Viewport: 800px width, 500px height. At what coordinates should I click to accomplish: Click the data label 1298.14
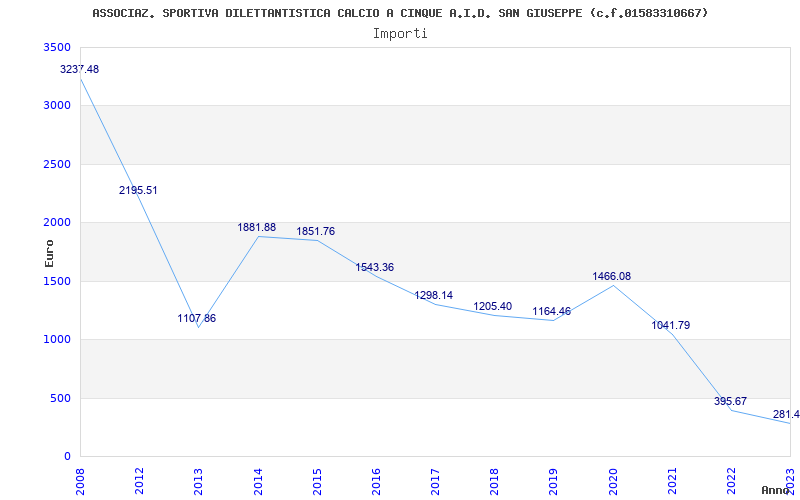[434, 295]
